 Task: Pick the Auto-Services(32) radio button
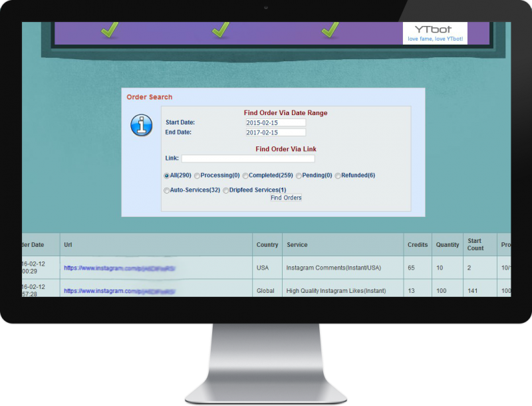tap(167, 190)
